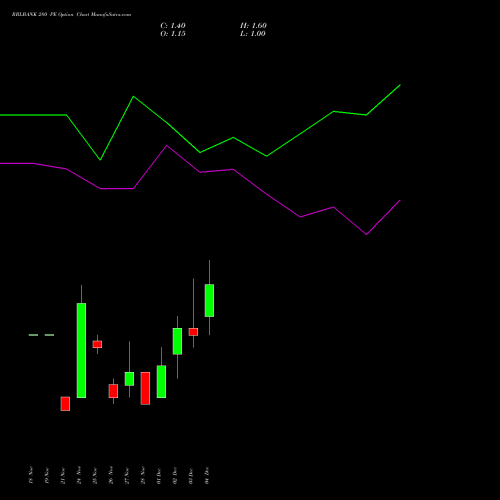Screen dimensions: 500x500
Task: Click the green candle for 02 Dec
Action: click(177, 341)
